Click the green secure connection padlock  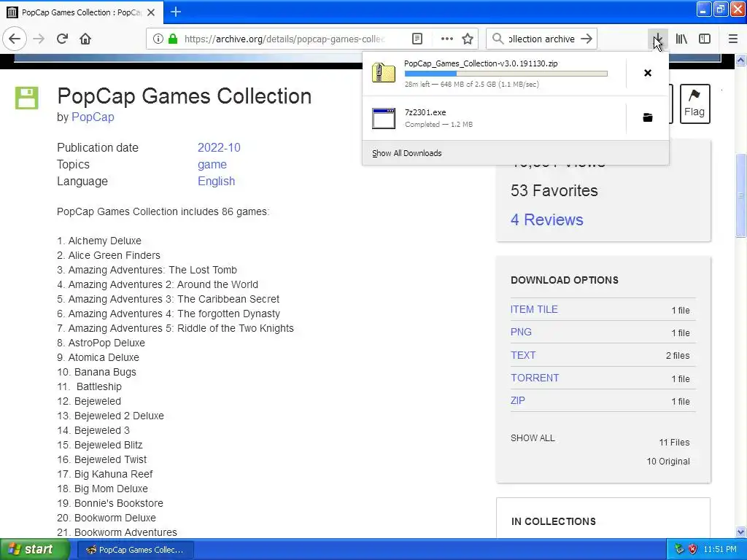coord(173,39)
